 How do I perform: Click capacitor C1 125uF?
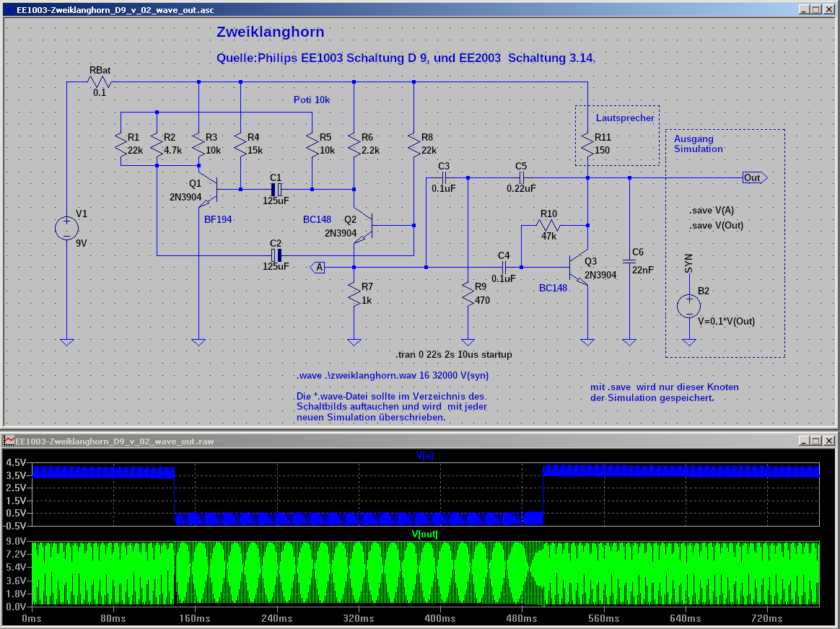coord(276,189)
